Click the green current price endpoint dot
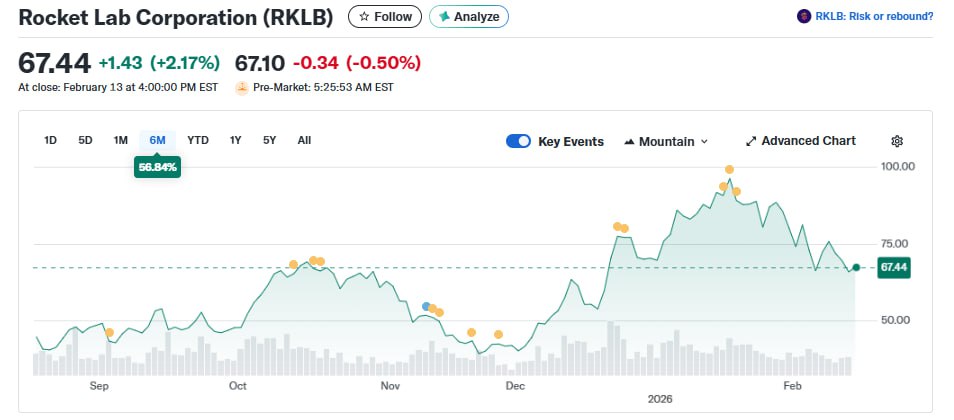954x420 pixels. (x=856, y=267)
